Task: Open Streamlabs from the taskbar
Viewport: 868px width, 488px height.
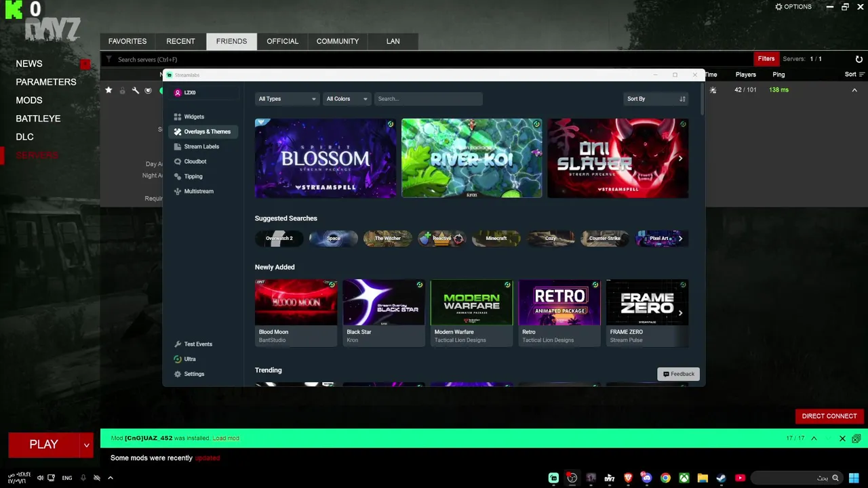Action: [553, 478]
